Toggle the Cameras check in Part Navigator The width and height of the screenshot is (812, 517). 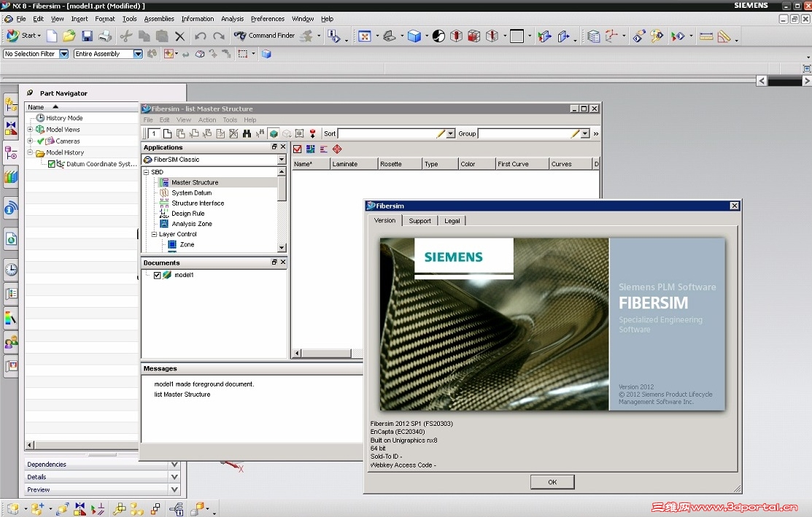[41, 141]
